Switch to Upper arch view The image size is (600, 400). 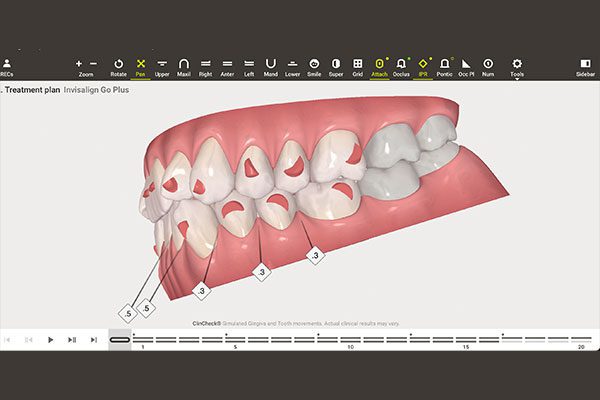[162, 68]
